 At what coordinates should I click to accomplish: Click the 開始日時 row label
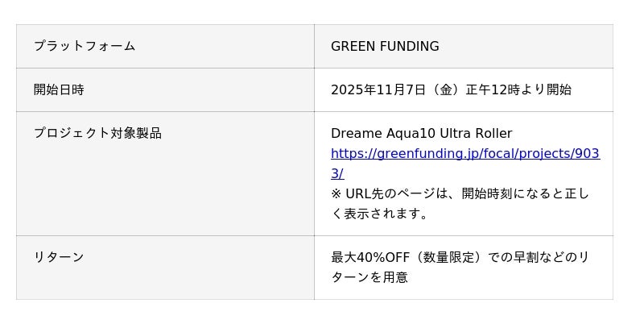click(59, 89)
